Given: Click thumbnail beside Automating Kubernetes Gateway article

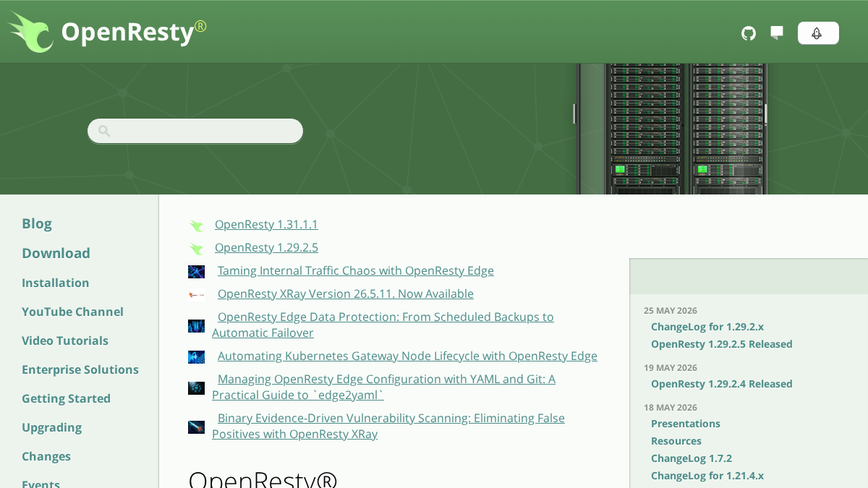Looking at the screenshot, I should pos(196,357).
